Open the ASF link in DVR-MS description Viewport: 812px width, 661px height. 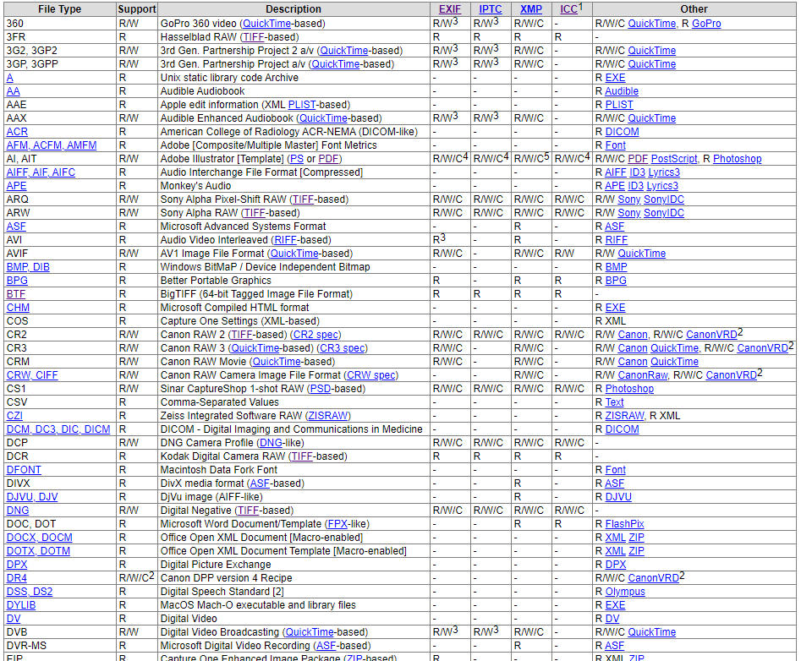(326, 646)
